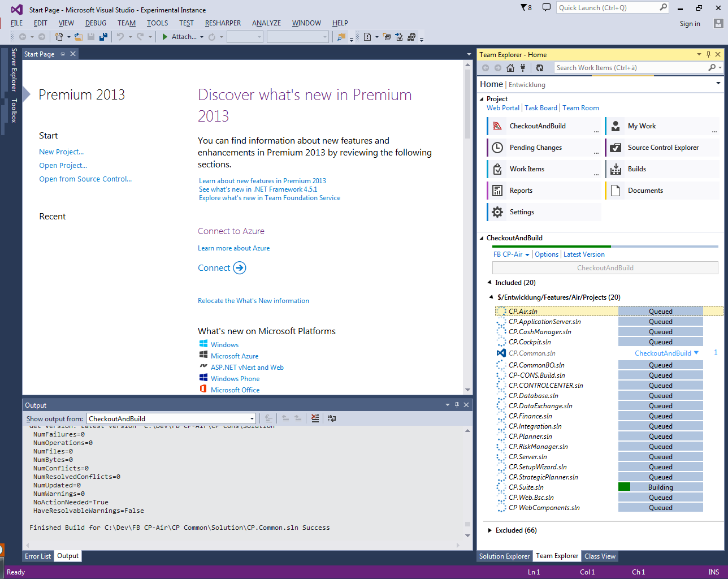
Task: Open the ANALYZE menu
Action: pos(266,23)
